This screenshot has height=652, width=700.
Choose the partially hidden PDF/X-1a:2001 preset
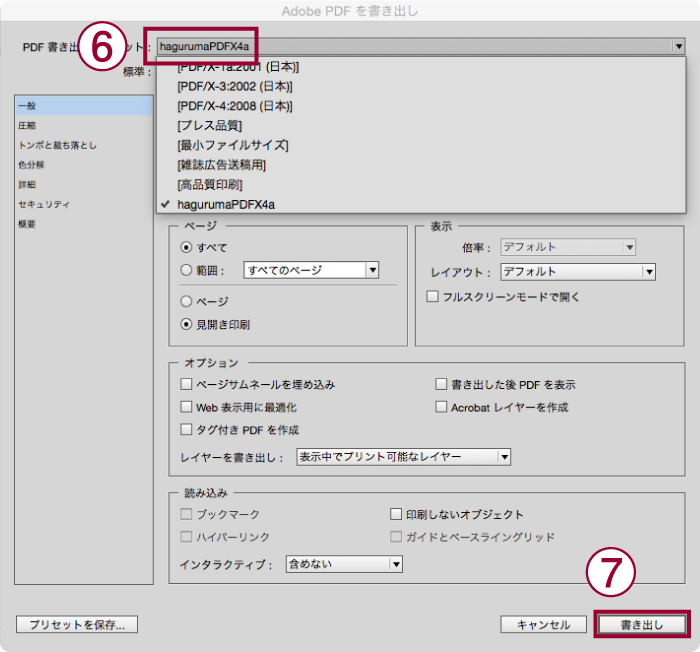(x=421, y=67)
